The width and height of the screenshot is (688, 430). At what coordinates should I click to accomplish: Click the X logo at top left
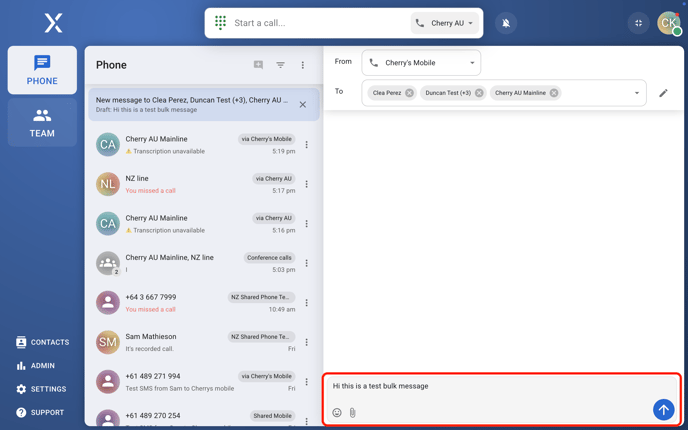(53, 23)
